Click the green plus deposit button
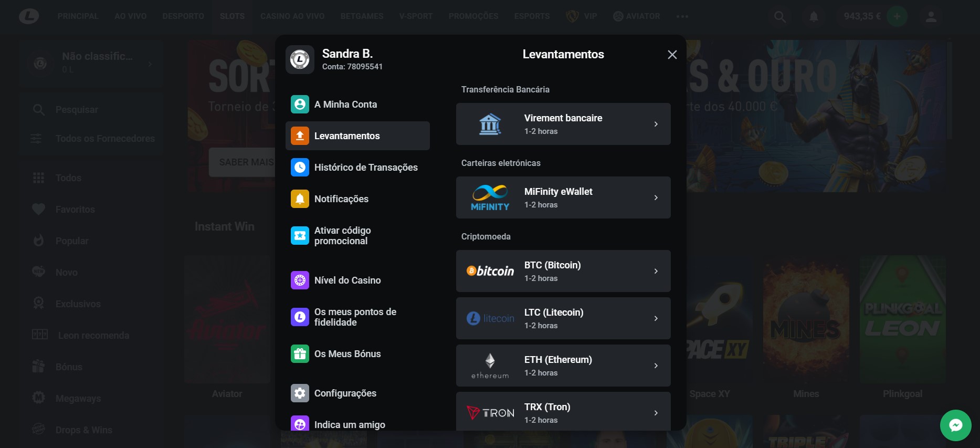The width and height of the screenshot is (980, 448). 897,16
